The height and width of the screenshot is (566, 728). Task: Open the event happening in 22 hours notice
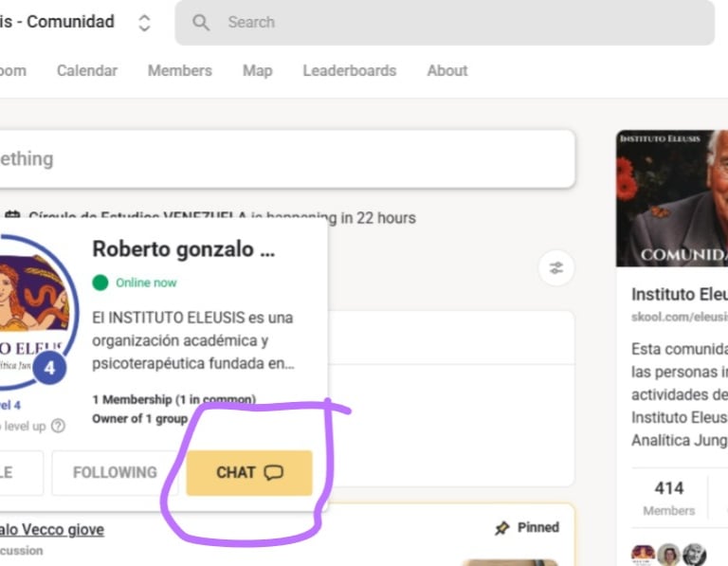[x=222, y=218]
